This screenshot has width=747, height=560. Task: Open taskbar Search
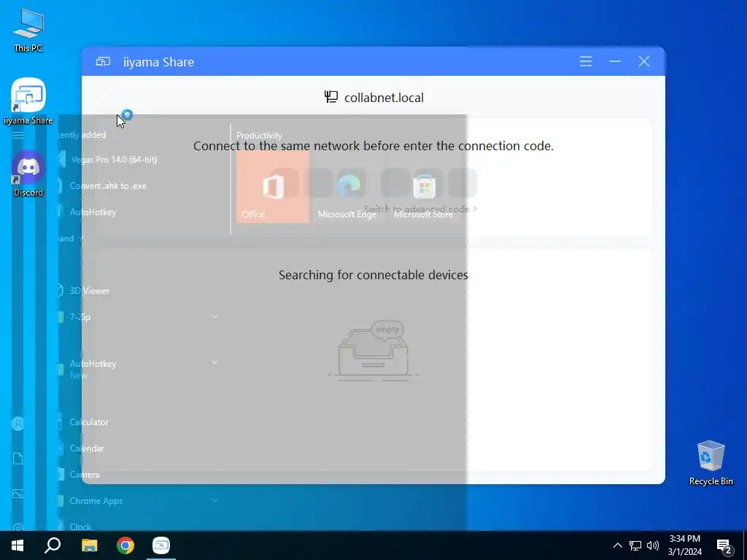pyautogui.click(x=53, y=545)
